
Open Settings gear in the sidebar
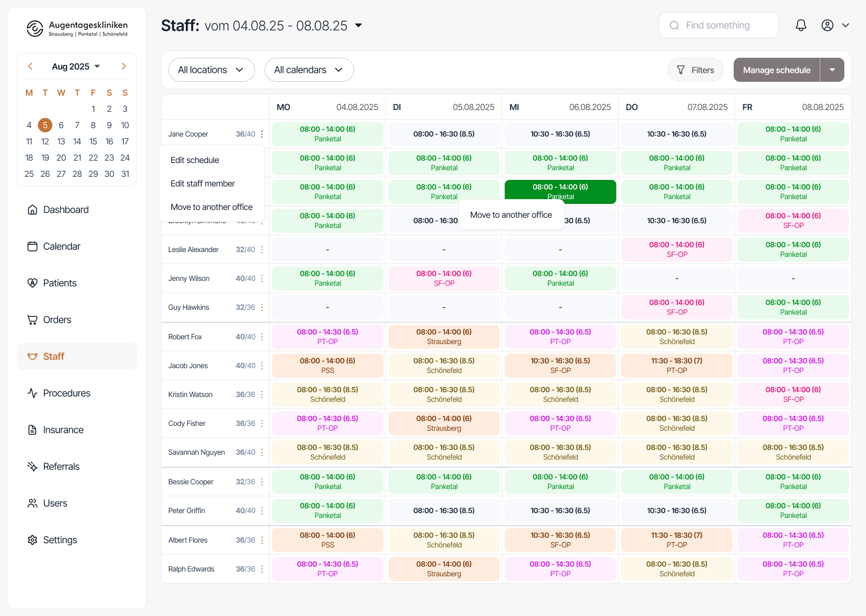(x=60, y=540)
